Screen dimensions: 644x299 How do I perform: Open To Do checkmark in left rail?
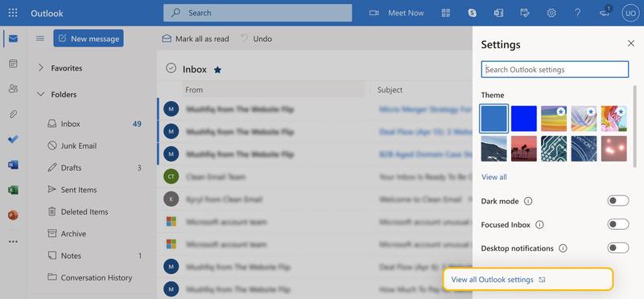coord(13,139)
